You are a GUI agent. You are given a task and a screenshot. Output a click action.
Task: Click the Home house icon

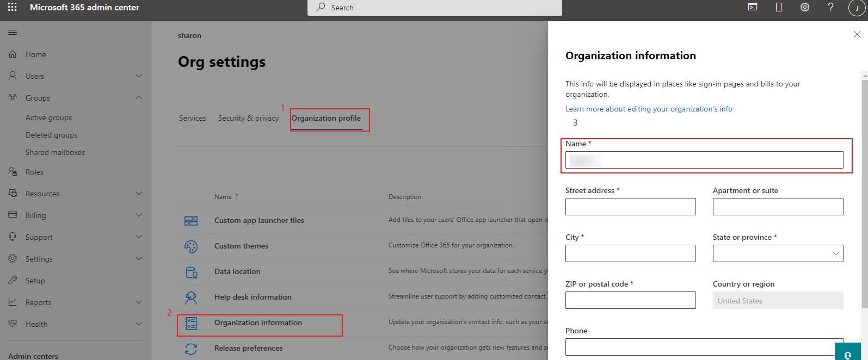point(13,54)
